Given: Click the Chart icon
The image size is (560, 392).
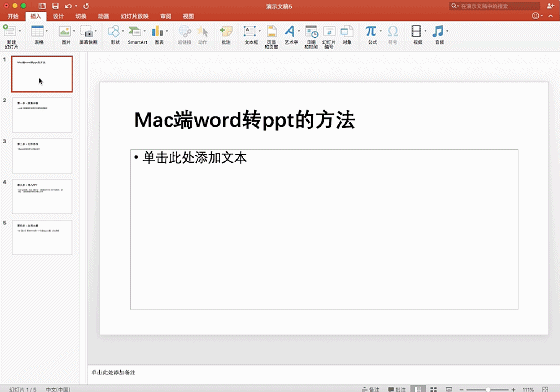Looking at the screenshot, I should pyautogui.click(x=158, y=31).
